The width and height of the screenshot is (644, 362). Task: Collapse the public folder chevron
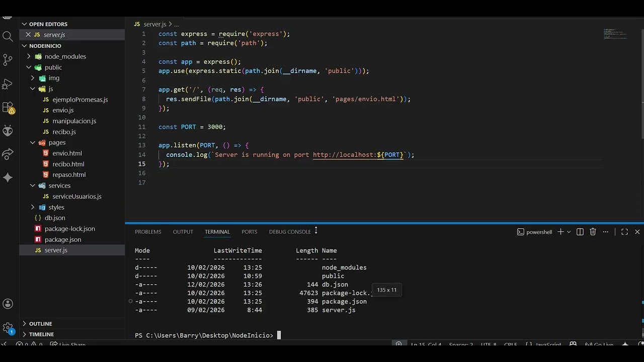pyautogui.click(x=29, y=67)
